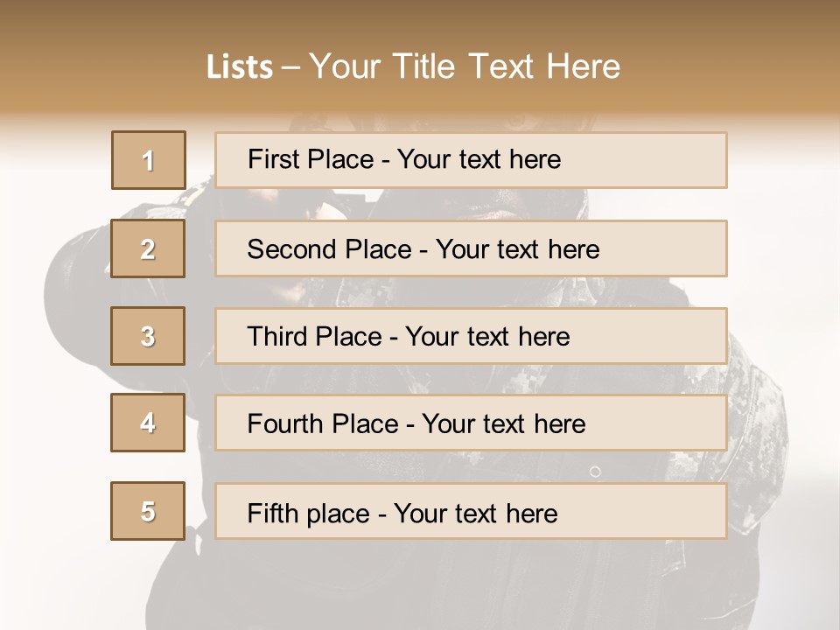Select the Your Title Text Here heading
The width and height of the screenshot is (840, 630).
465,66
